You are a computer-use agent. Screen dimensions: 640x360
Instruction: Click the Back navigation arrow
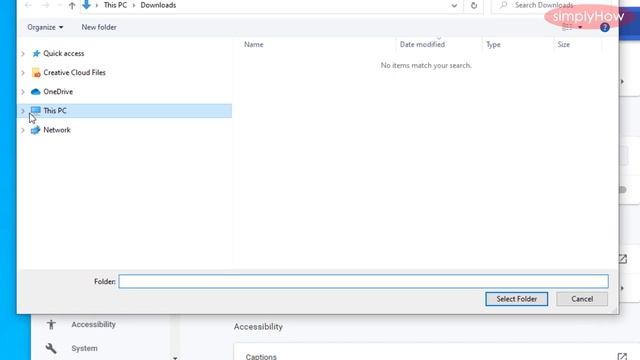(x=28, y=5)
